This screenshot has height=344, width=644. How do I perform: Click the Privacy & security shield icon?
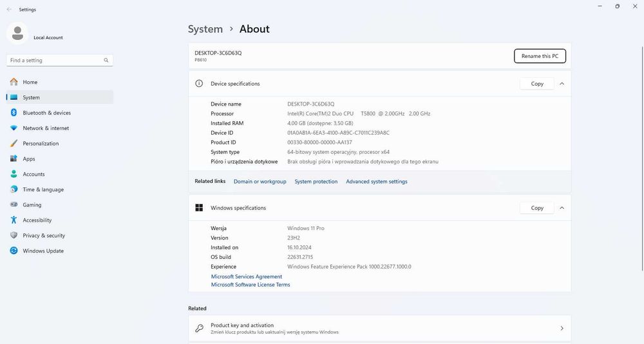click(x=14, y=236)
